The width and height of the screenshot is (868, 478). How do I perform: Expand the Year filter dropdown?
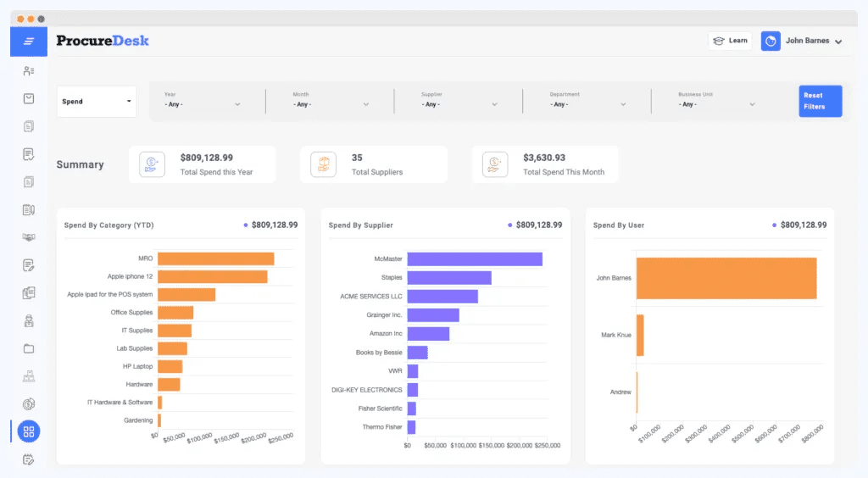[x=203, y=104]
